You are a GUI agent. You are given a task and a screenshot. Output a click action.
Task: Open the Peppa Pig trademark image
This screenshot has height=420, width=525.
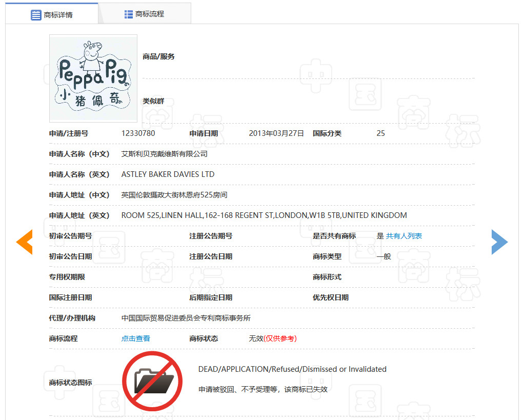[93, 78]
